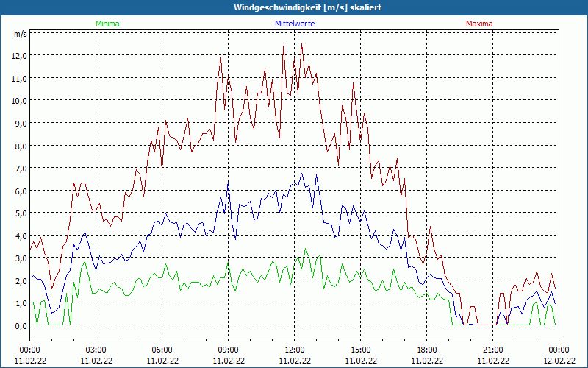Click the '9,0' y-axis value
This screenshot has width=588, height=368.
[x=21, y=124]
